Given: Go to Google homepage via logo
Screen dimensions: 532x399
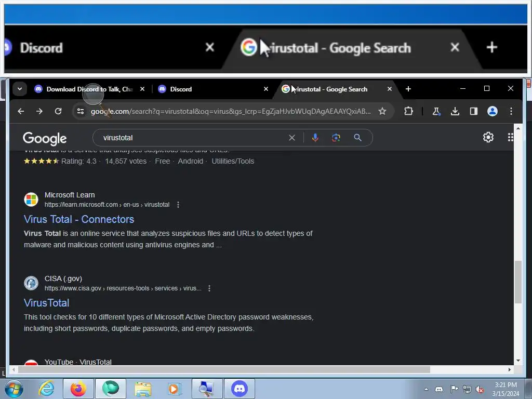Looking at the screenshot, I should [45, 138].
